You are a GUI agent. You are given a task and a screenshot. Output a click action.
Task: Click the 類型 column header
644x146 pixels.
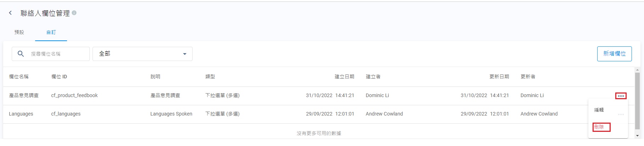point(210,77)
